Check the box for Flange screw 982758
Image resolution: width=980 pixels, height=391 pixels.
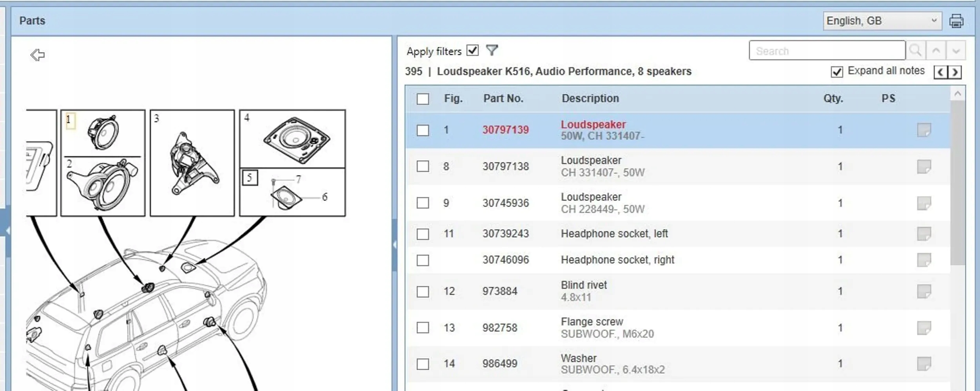pyautogui.click(x=423, y=327)
